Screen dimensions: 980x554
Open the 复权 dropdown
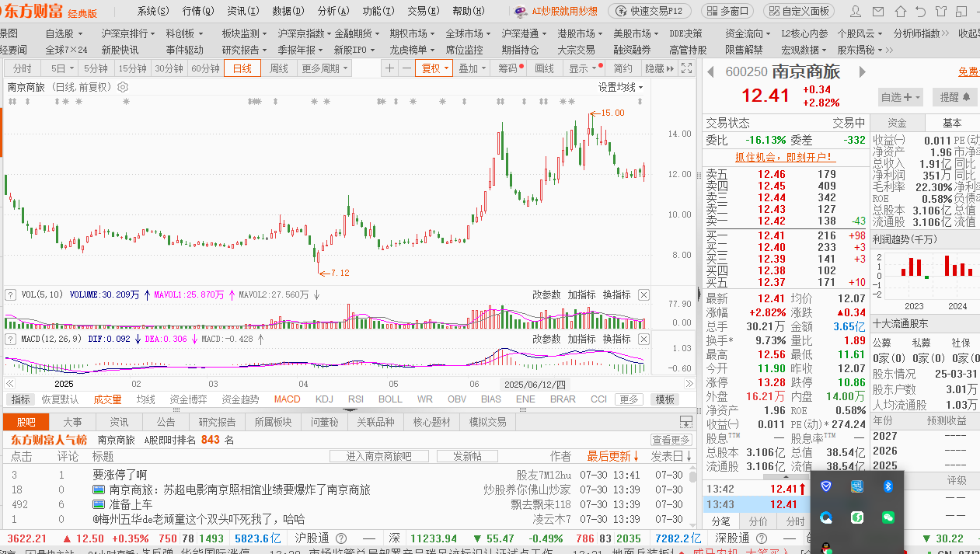(434, 68)
